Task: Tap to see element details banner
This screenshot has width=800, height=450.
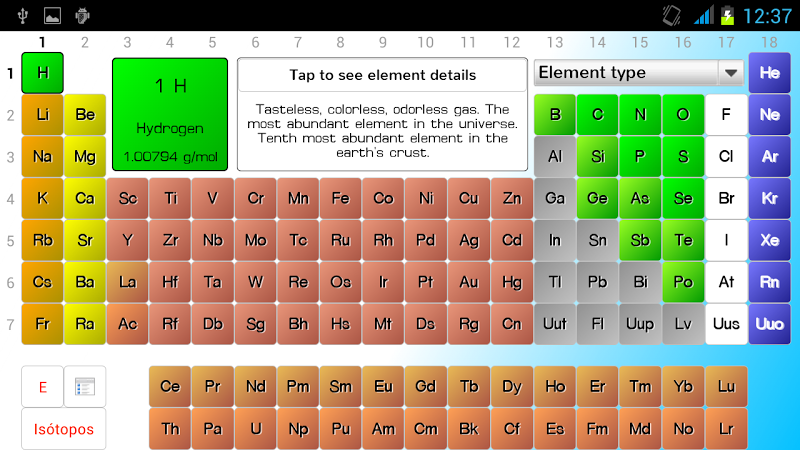Action: point(382,75)
